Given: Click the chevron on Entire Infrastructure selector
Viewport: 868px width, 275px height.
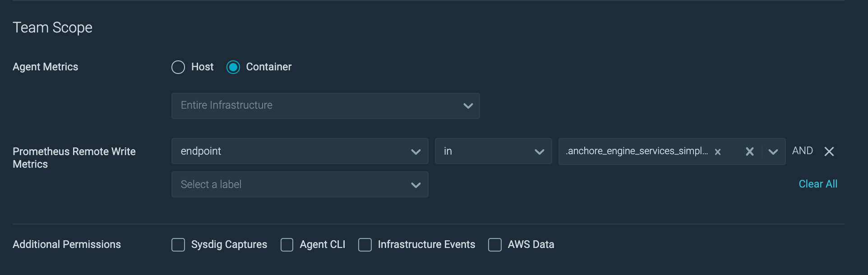Looking at the screenshot, I should [468, 106].
